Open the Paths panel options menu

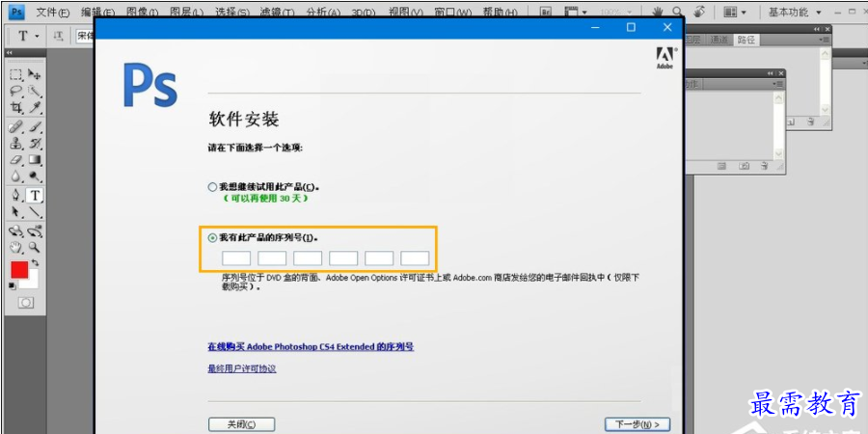825,40
